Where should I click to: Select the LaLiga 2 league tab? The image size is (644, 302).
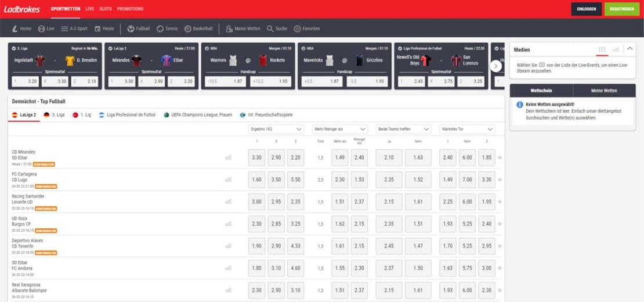tap(24, 115)
